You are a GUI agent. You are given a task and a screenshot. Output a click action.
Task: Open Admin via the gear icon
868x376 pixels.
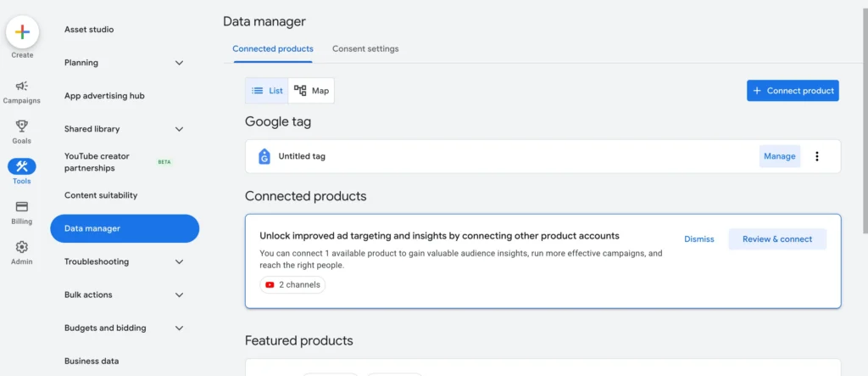(x=21, y=247)
